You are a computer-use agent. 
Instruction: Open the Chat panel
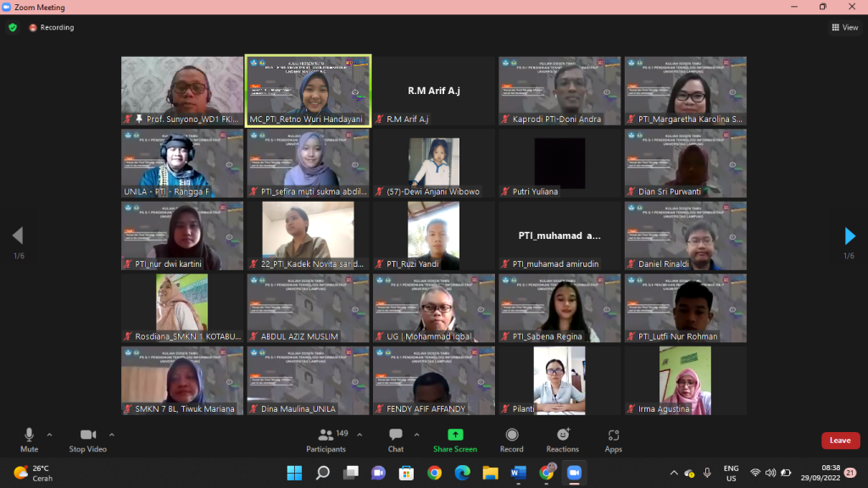click(x=395, y=439)
